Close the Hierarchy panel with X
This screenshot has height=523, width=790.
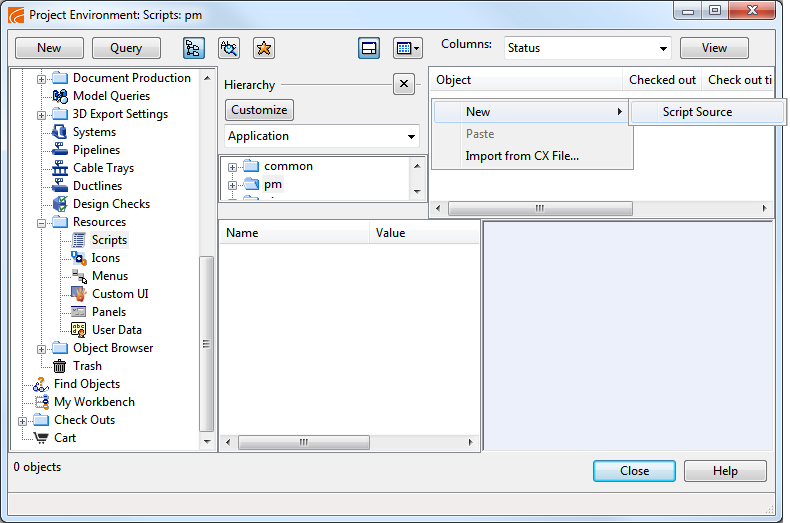403,84
